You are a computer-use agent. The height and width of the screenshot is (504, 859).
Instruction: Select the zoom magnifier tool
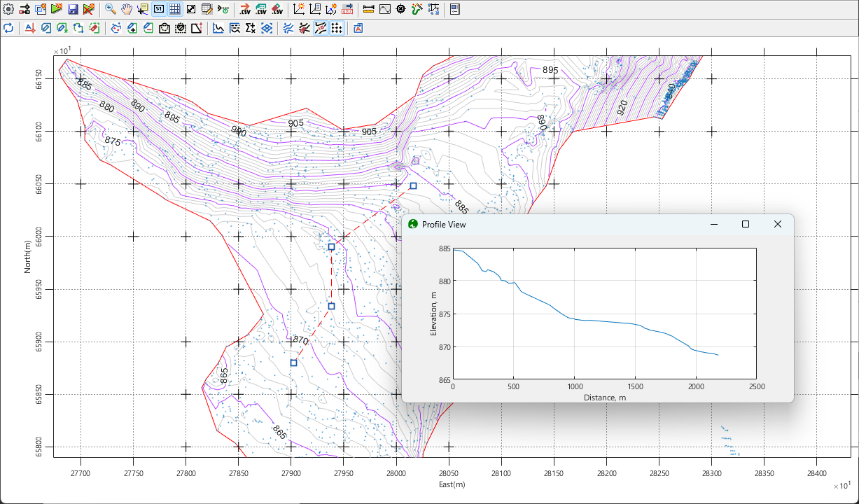coord(111,9)
